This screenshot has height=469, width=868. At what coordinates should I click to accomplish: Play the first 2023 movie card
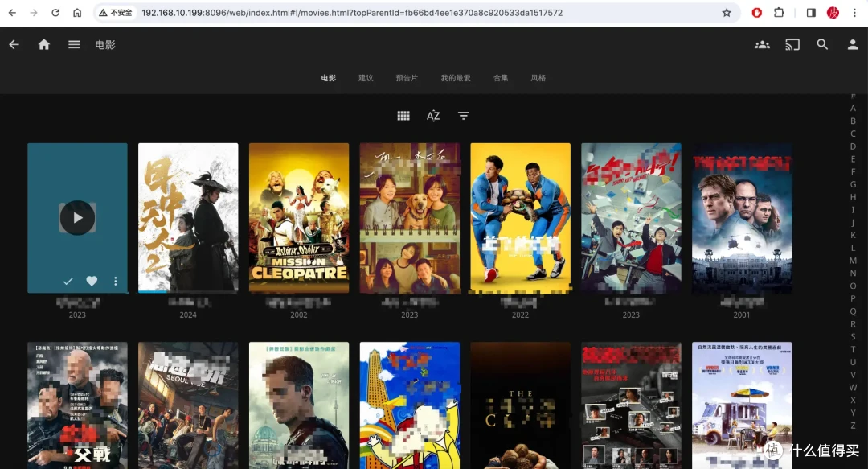(x=77, y=218)
